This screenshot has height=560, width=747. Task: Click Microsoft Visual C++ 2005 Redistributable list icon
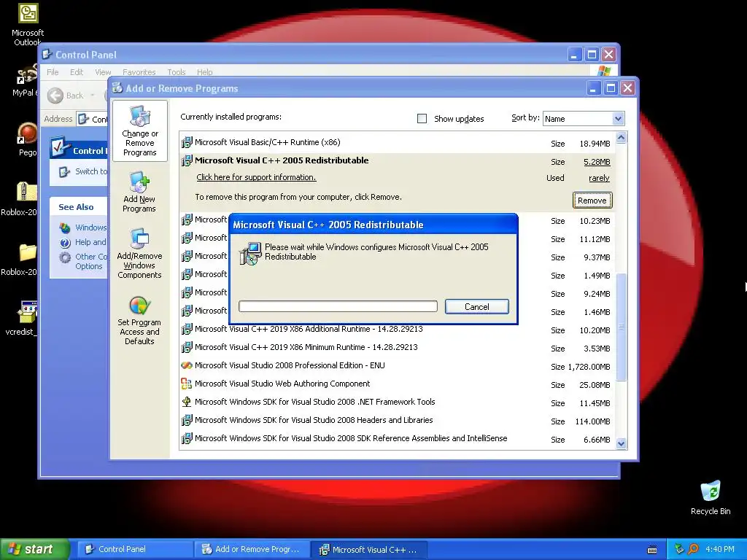(187, 160)
